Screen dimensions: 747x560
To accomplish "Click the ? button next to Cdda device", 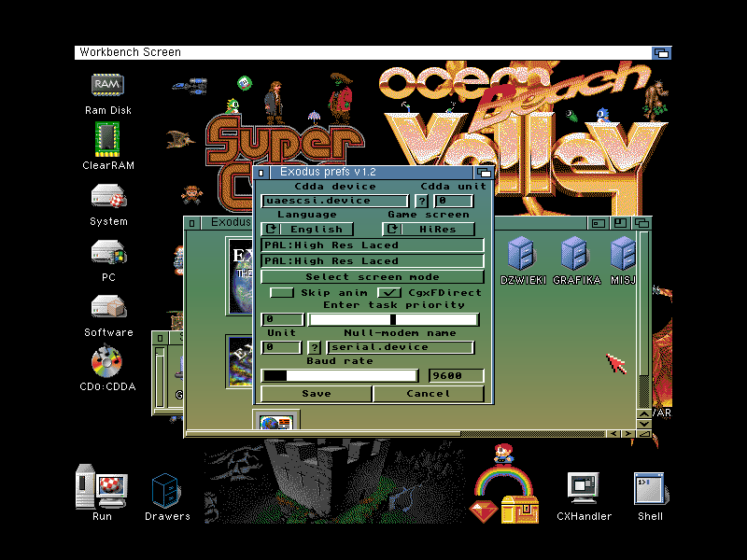I will tap(422, 201).
